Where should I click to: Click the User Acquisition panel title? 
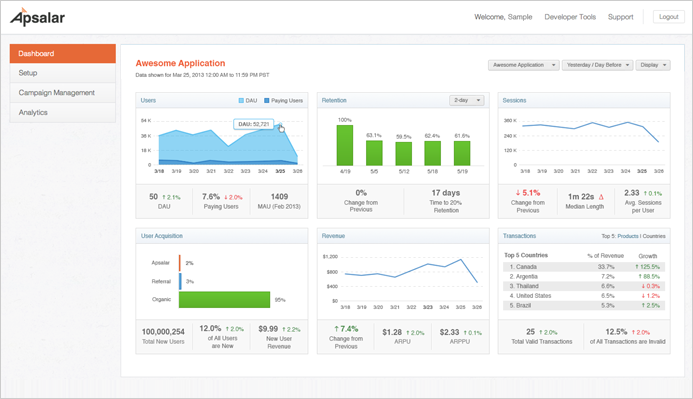point(162,236)
